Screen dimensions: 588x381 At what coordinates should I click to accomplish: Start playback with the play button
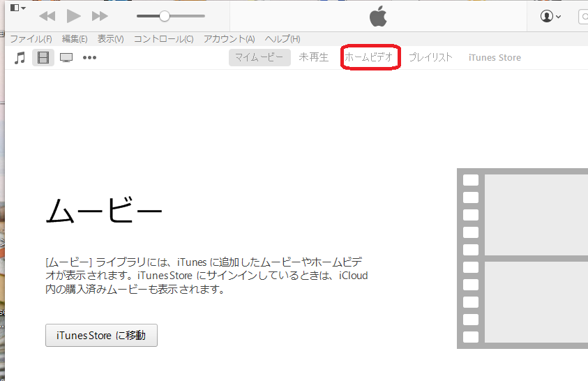73,16
